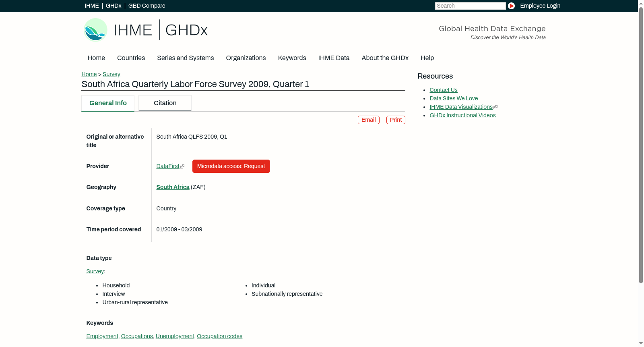Select the General Info tab
644x347 pixels.
(x=108, y=103)
